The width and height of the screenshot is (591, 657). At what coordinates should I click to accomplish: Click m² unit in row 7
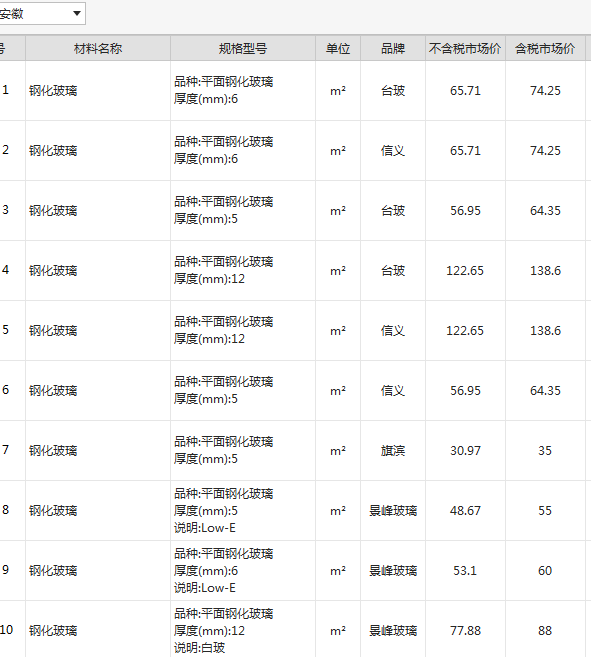[x=338, y=450]
